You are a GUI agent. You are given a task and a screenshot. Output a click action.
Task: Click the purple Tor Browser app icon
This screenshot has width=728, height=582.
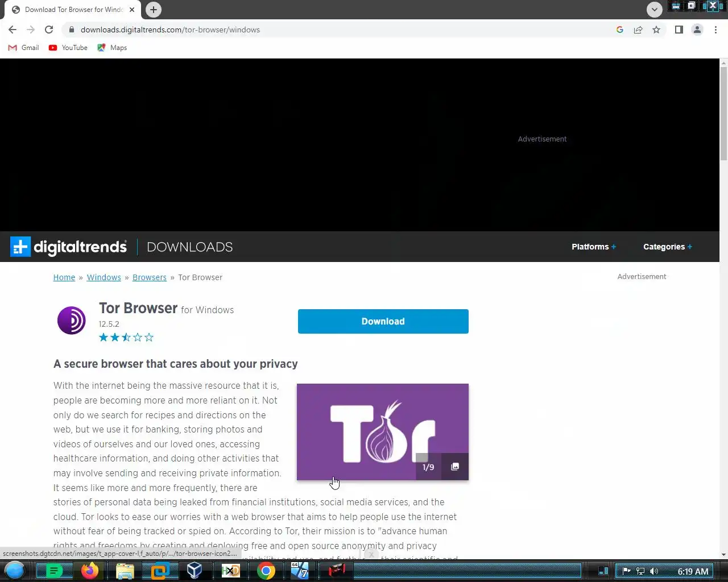pyautogui.click(x=72, y=320)
